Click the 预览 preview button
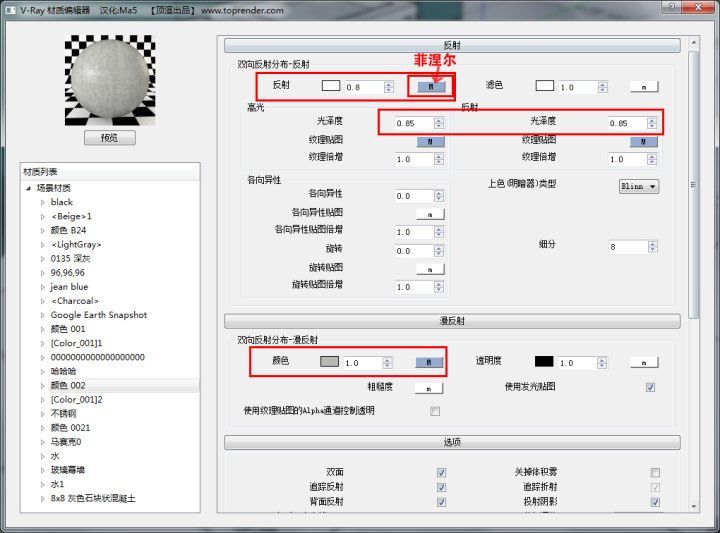Screen dimensions: 720x533 pyautogui.click(x=110, y=138)
